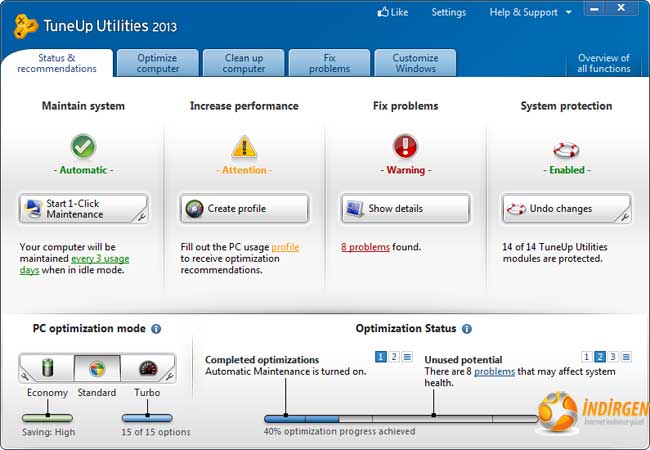This screenshot has width=650, height=450.
Task: Show page 2 of Unused potential
Action: click(599, 356)
